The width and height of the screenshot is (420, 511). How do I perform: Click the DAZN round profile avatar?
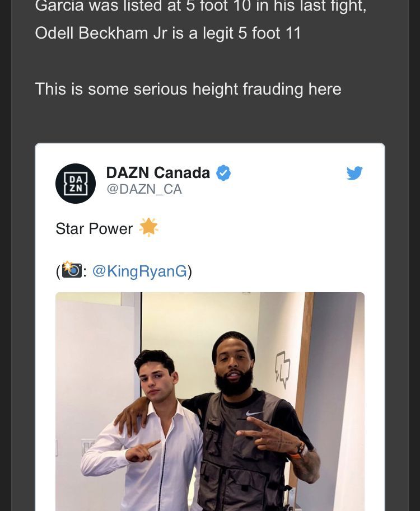[76, 184]
